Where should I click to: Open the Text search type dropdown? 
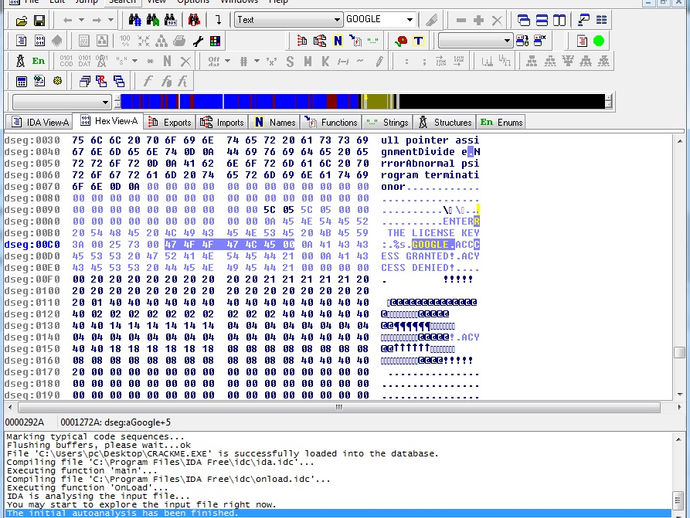(288, 20)
